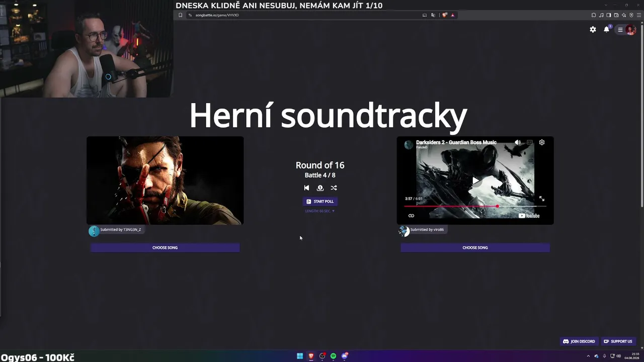Bookmark the page in the address bar
The height and width of the screenshot is (362, 644).
[180, 15]
